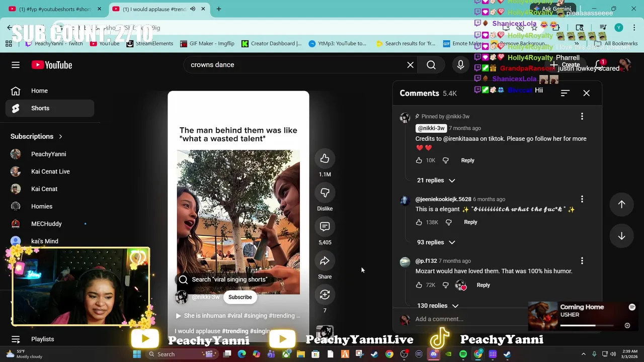Start voice search with the microphone
The width and height of the screenshot is (644, 362).
460,65
